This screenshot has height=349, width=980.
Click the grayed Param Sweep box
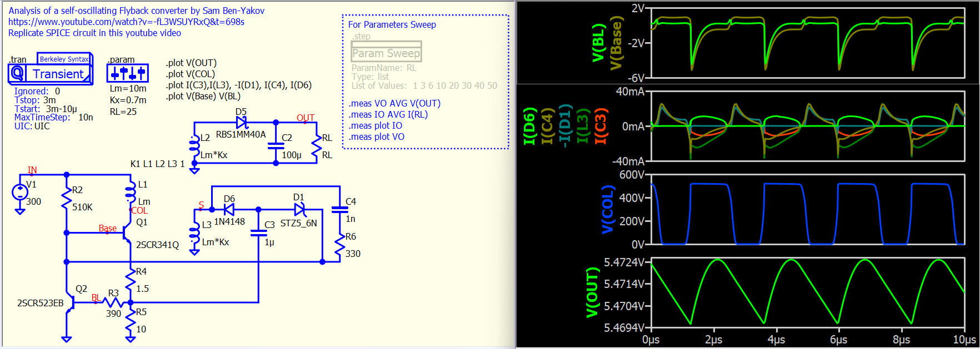(386, 53)
